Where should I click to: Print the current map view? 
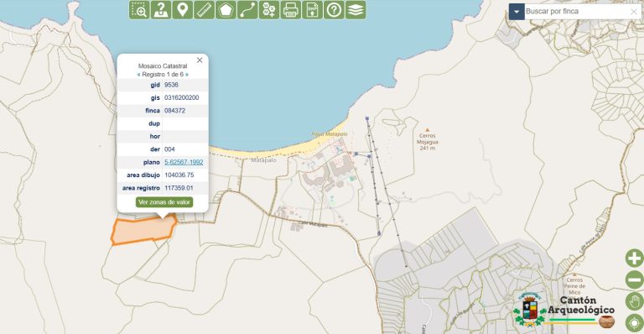click(291, 10)
